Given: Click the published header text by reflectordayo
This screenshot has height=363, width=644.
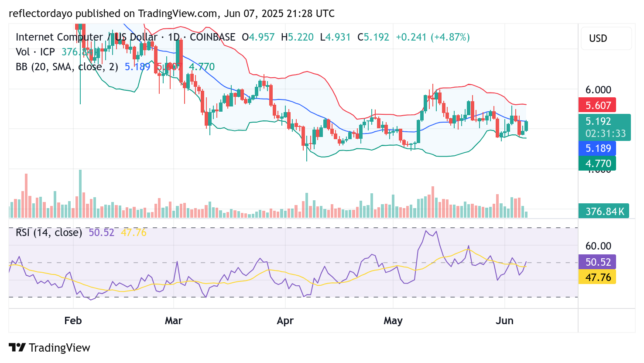Looking at the screenshot, I should click(x=171, y=14).
